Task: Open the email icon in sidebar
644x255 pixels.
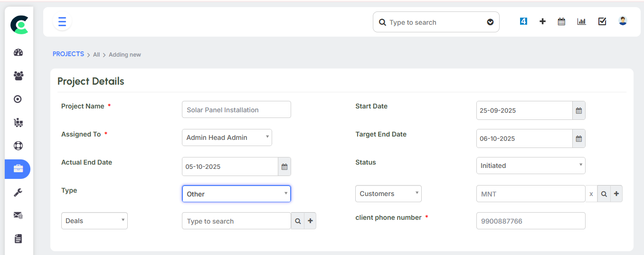Action: pyautogui.click(x=19, y=216)
